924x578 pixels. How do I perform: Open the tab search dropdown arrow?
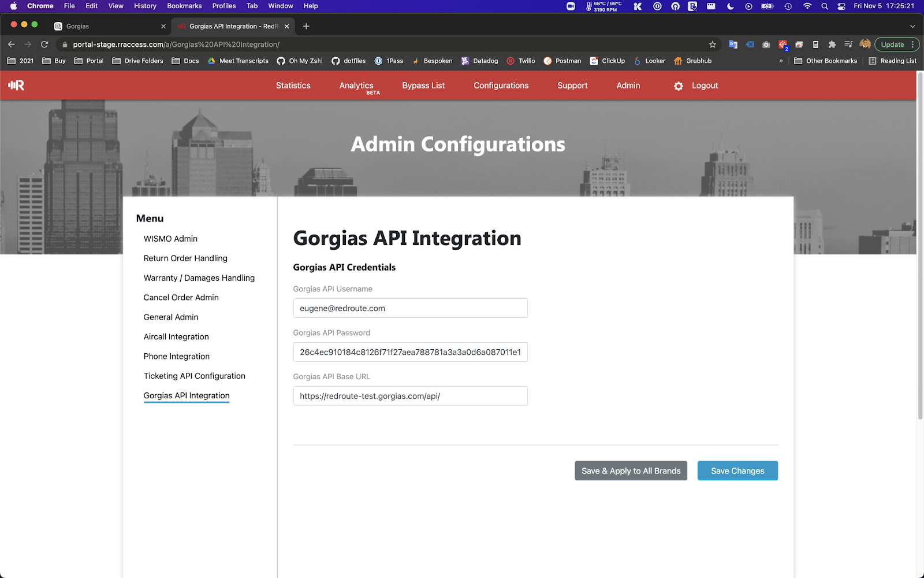click(x=912, y=26)
